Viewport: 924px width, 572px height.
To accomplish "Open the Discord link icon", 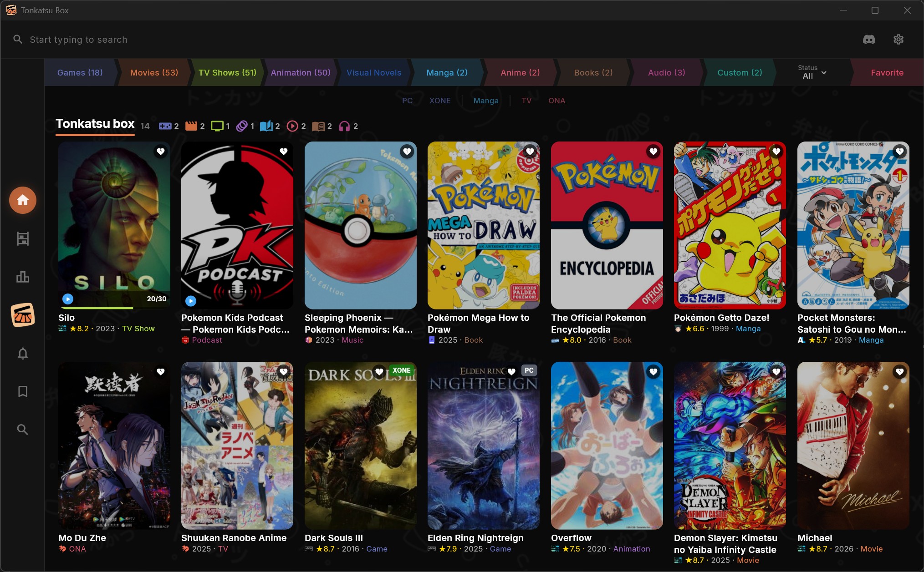I will tap(869, 40).
